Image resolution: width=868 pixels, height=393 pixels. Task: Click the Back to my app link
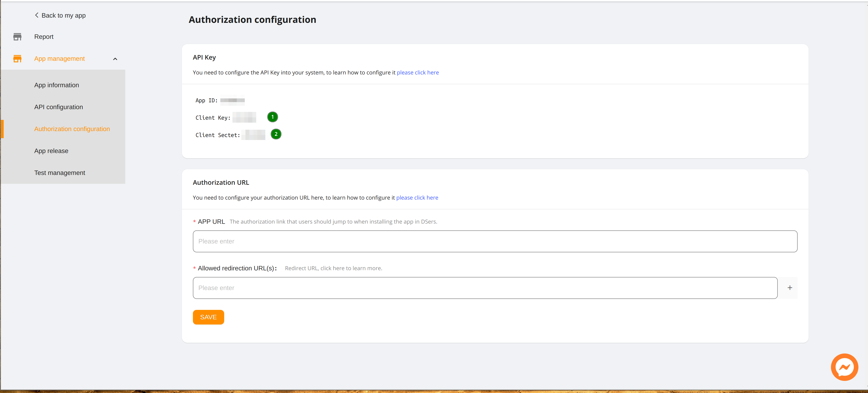63,15
